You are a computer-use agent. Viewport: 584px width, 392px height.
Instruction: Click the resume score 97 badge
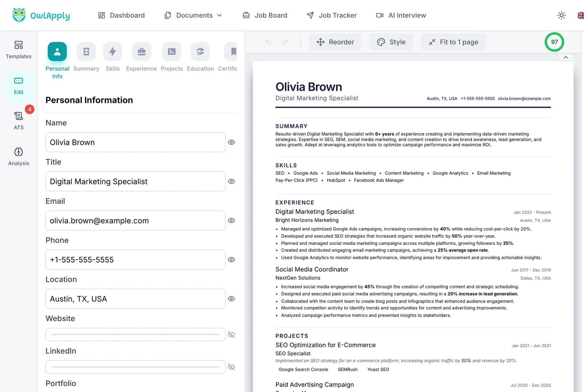(554, 42)
